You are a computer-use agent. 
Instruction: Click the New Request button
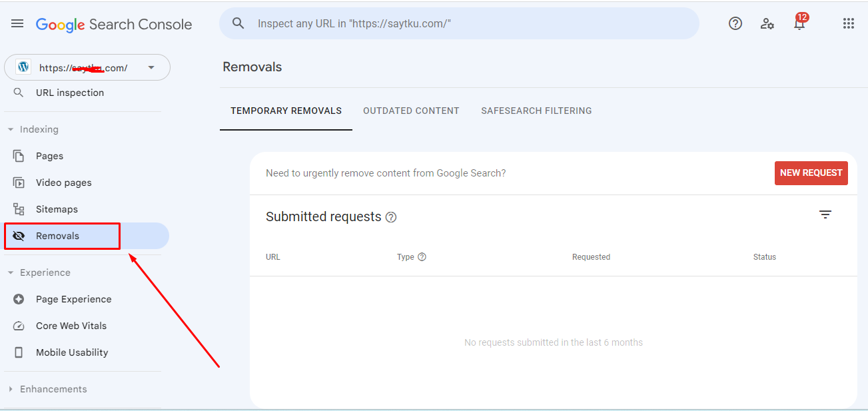pos(811,173)
